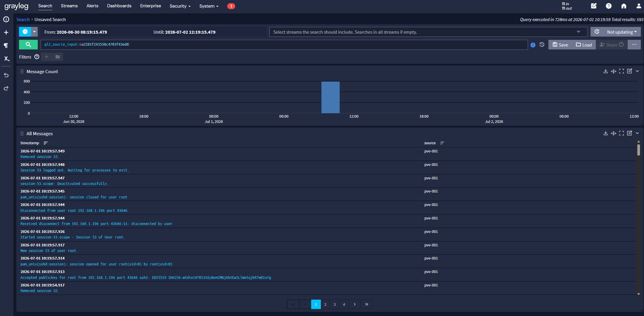Click the Load search button

pyautogui.click(x=584, y=45)
